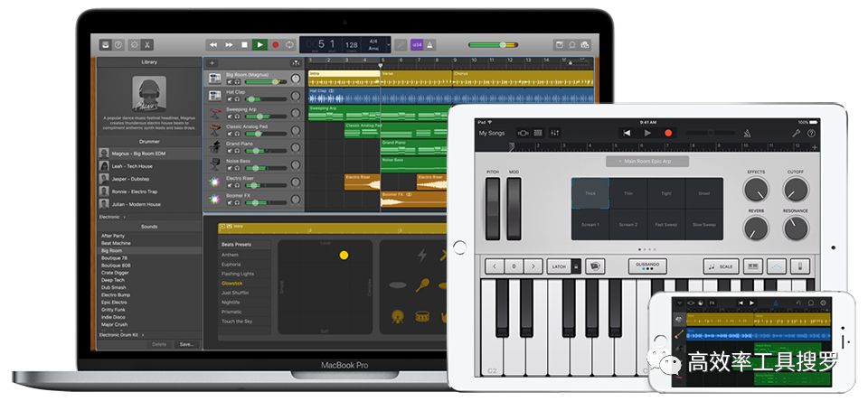Select drummer Ronnie - Electro Trap
The height and width of the screenshot is (401, 868).
(149, 191)
